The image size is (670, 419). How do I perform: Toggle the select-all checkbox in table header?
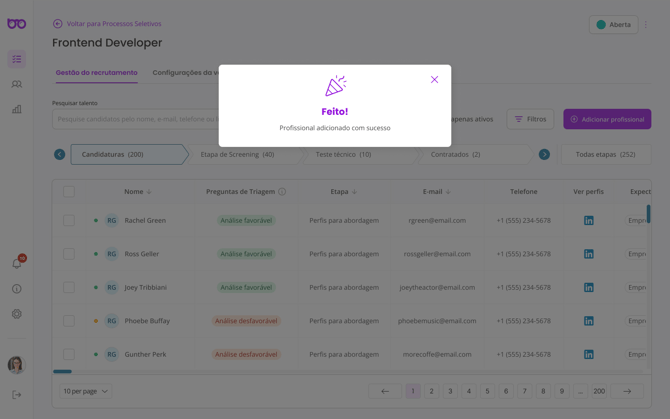click(69, 191)
